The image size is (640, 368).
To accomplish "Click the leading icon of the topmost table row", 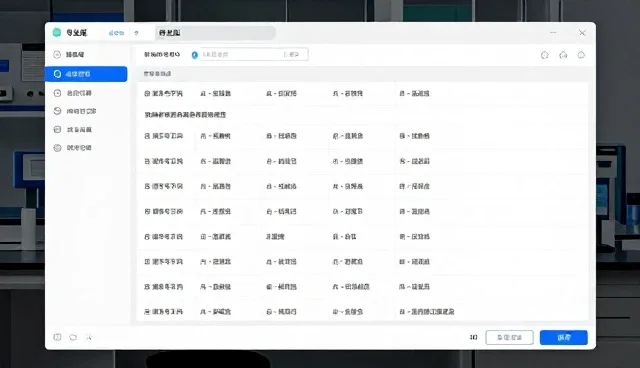I will coord(147,93).
